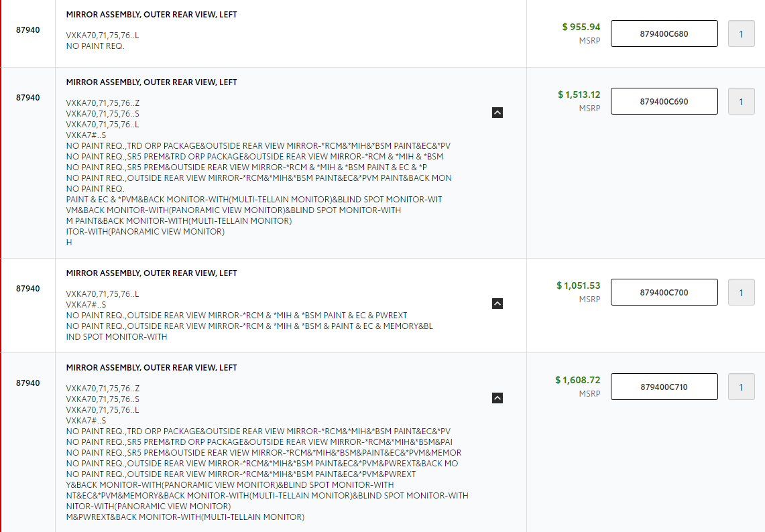Screen dimensions: 765x532
Task: Select code 87940 in last row
Action: coord(27,383)
